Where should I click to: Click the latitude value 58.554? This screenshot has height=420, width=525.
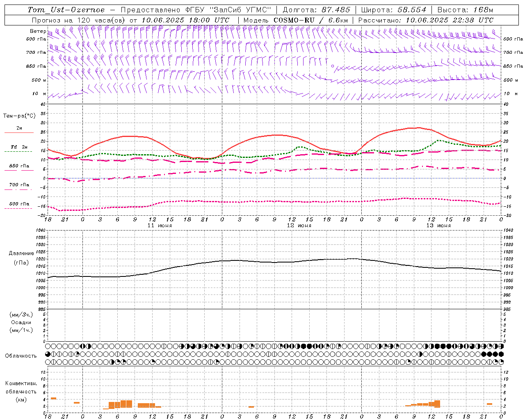(x=412, y=10)
